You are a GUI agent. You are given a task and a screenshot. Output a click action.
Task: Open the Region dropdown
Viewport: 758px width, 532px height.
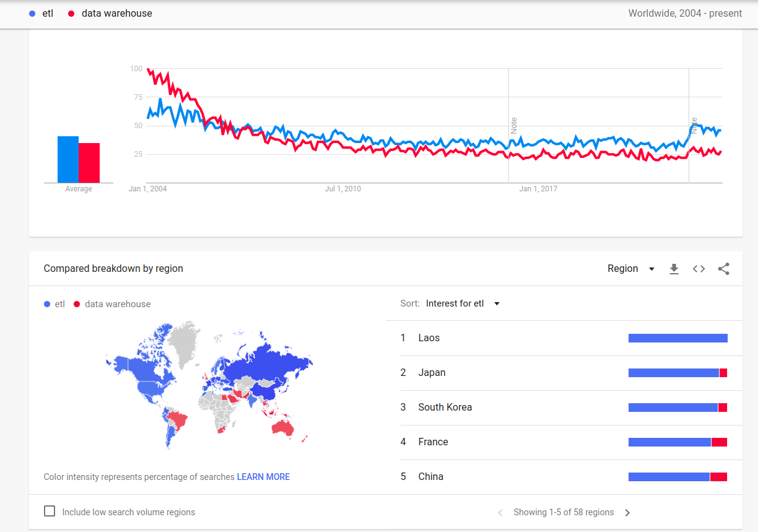tap(631, 269)
